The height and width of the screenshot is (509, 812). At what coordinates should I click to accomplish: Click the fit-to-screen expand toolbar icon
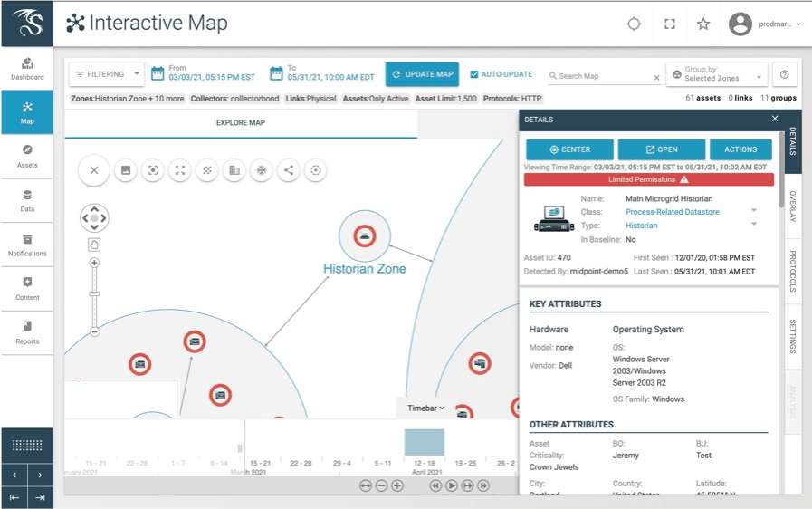[x=180, y=170]
